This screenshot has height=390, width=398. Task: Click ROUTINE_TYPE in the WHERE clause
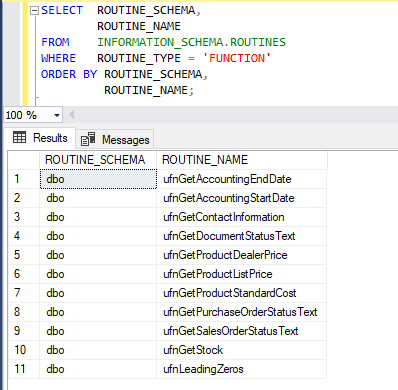point(139,58)
